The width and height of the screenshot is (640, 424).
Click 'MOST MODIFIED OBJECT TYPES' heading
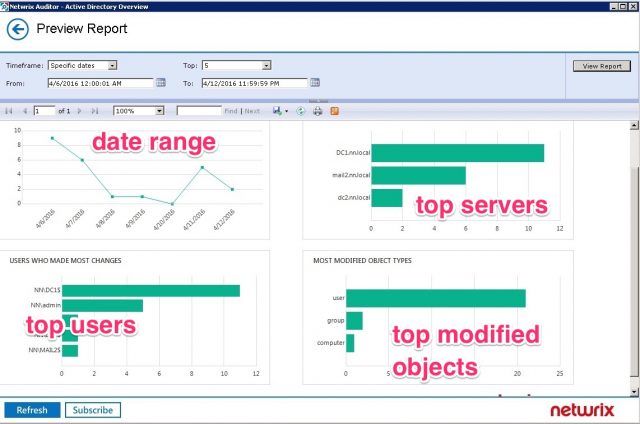[362, 260]
